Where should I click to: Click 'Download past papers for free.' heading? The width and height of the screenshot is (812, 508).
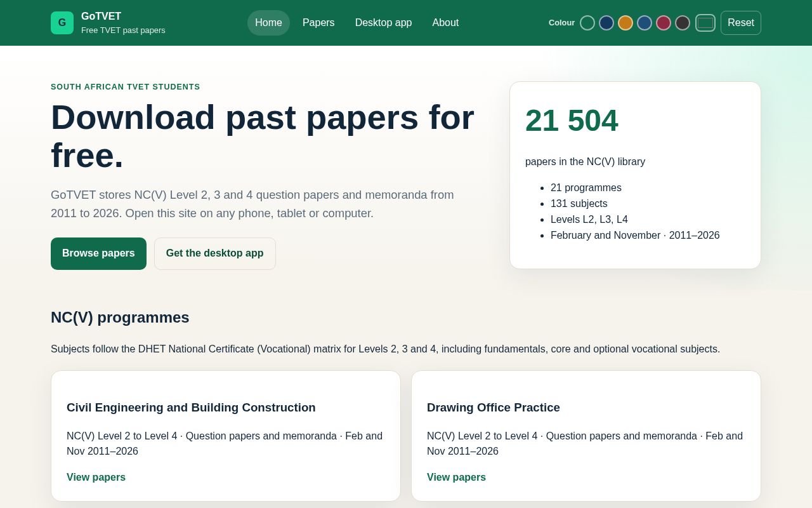(x=263, y=136)
